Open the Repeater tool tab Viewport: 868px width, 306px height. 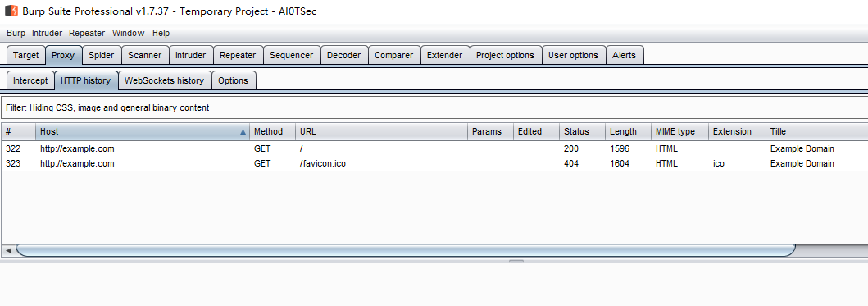(x=238, y=56)
